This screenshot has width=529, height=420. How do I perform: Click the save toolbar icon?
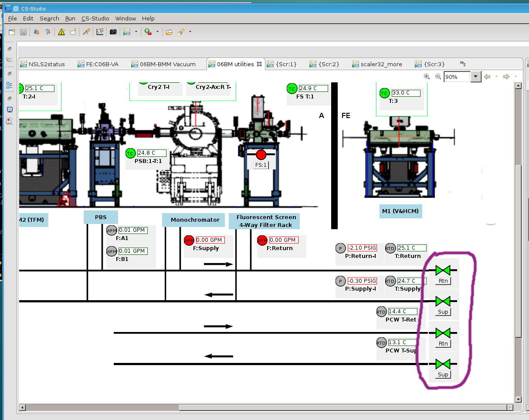pyautogui.click(x=23, y=32)
